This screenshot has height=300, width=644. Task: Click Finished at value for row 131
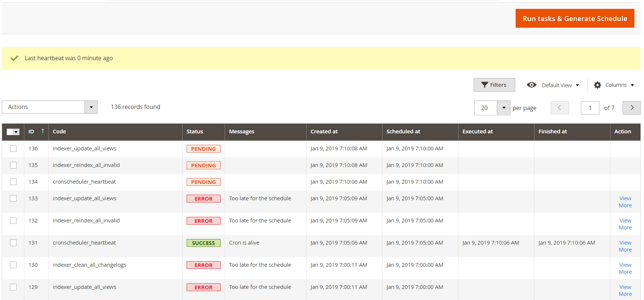tap(567, 243)
